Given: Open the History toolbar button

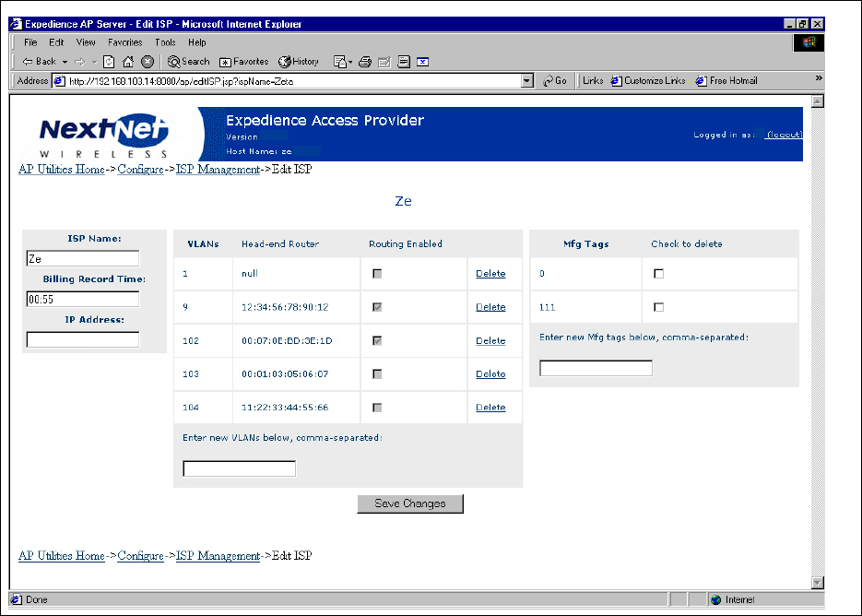Looking at the screenshot, I should click(x=299, y=62).
